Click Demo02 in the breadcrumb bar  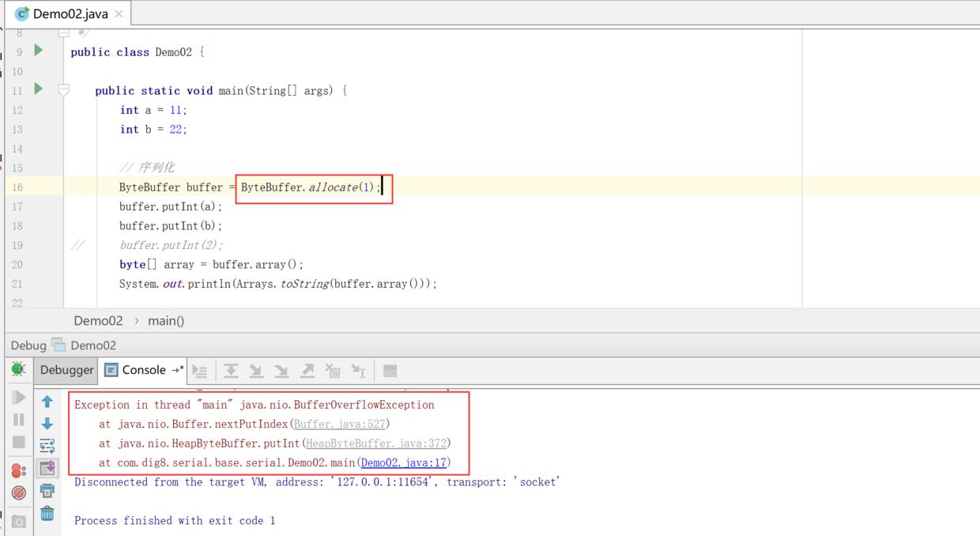[98, 320]
